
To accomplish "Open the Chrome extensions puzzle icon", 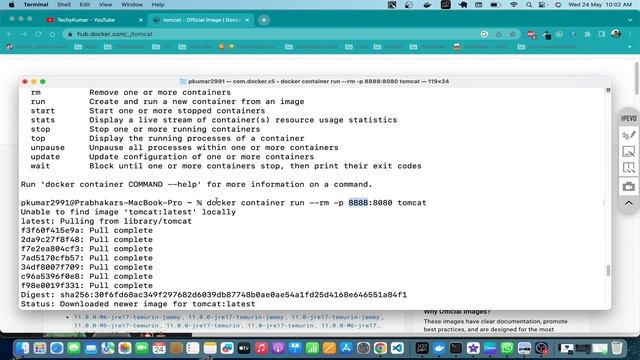I will point(587,34).
